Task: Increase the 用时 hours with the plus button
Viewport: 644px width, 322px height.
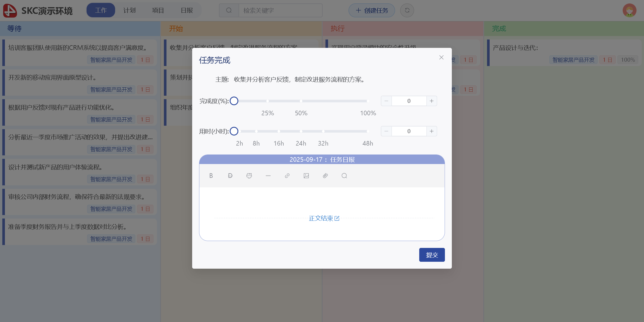Action: point(431,131)
